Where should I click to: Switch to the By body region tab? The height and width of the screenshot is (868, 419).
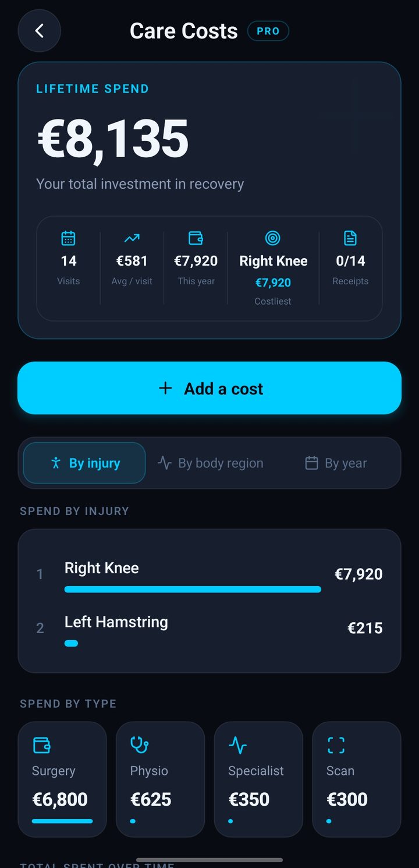pos(211,463)
